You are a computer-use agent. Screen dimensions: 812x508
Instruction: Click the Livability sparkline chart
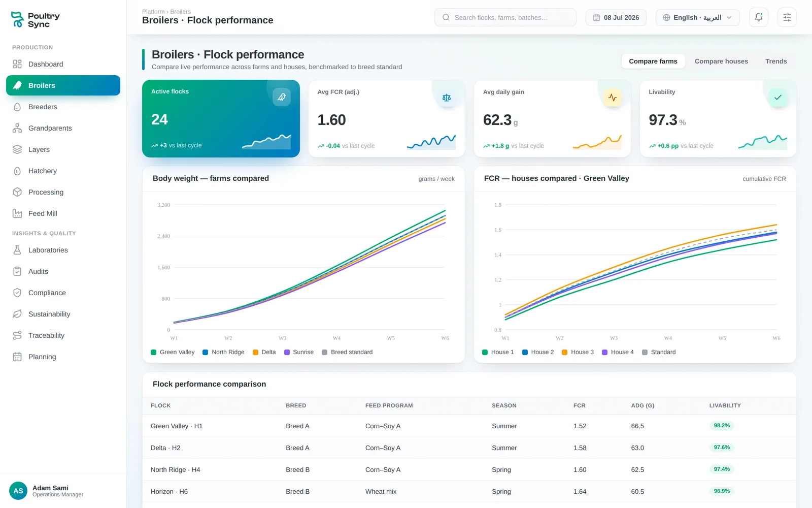(763, 142)
